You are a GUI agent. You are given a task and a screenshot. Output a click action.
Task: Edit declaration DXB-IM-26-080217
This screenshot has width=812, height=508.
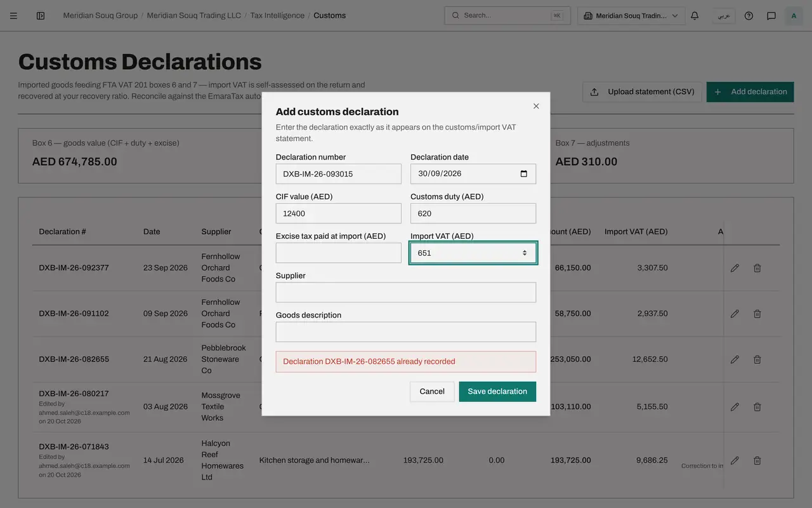point(735,407)
